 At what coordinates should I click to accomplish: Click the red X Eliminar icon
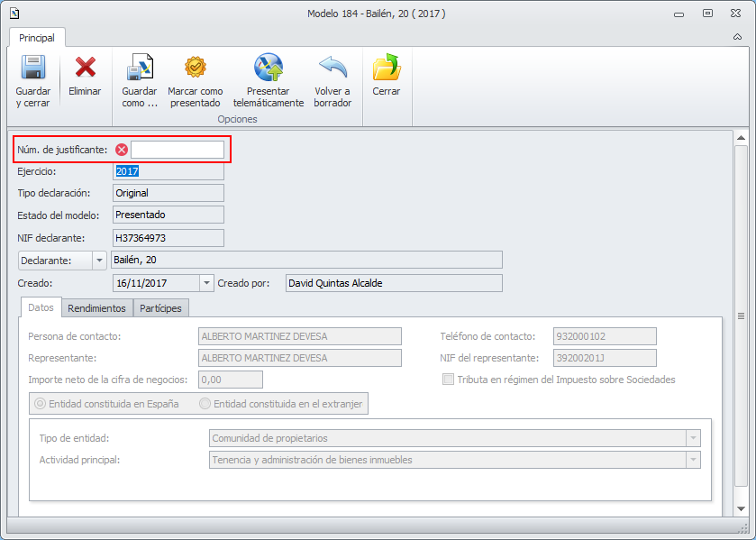point(85,67)
